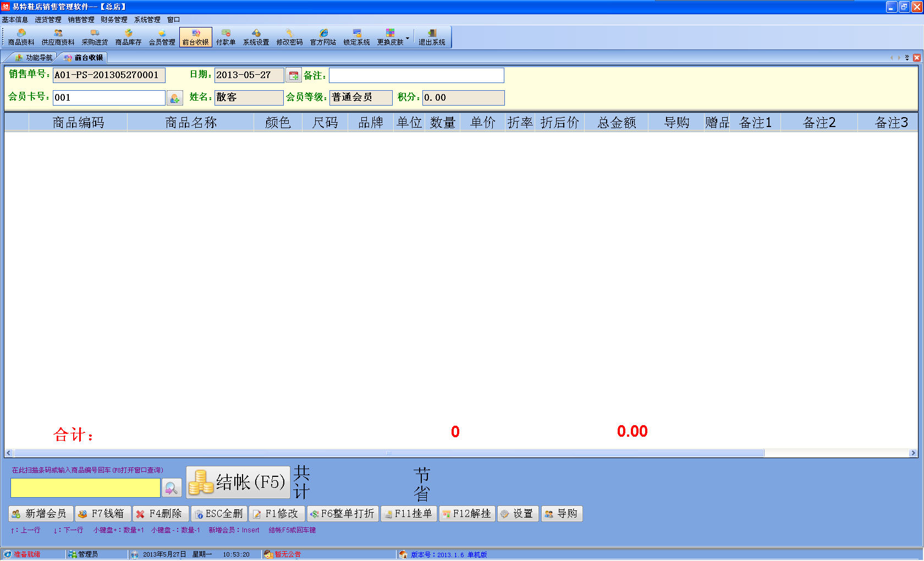
Task: Click 折后价 column header
Action: 560,123
